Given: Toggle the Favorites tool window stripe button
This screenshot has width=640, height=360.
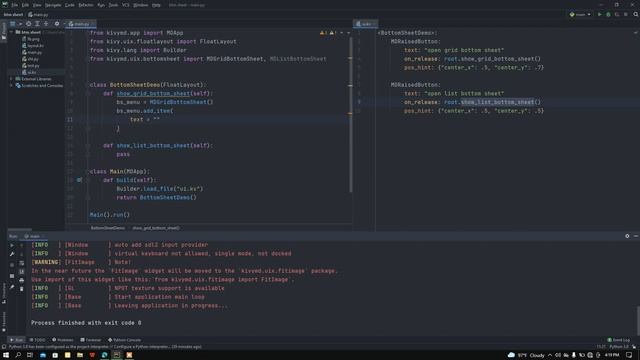Looking at the screenshot, I should click(4, 322).
